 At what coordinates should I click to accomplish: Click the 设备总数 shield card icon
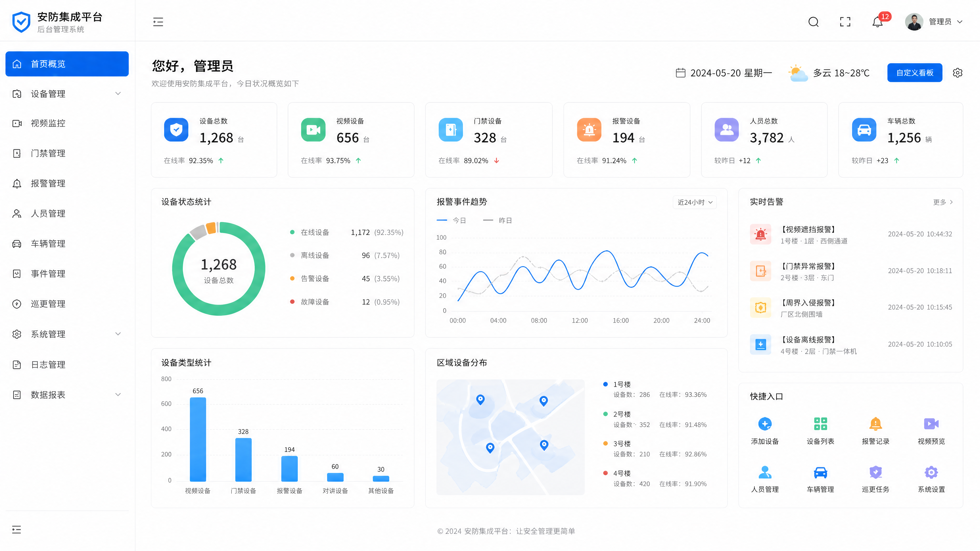176,130
